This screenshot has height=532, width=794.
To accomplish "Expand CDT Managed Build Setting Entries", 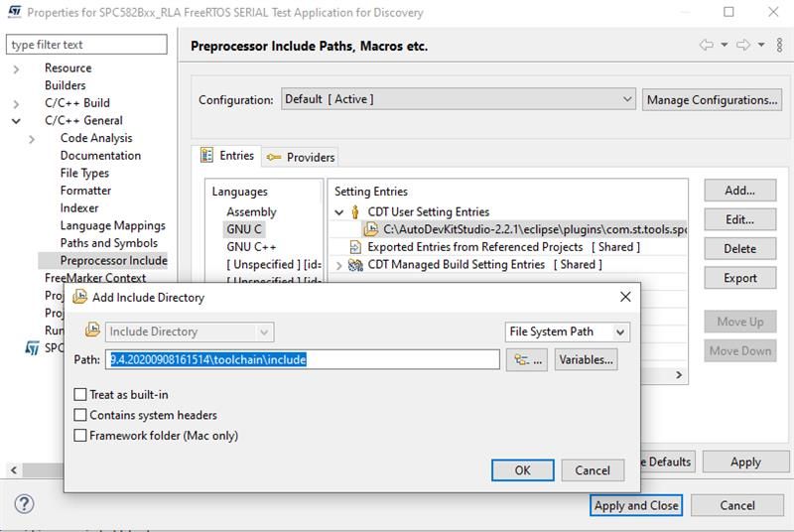I will click(338, 265).
